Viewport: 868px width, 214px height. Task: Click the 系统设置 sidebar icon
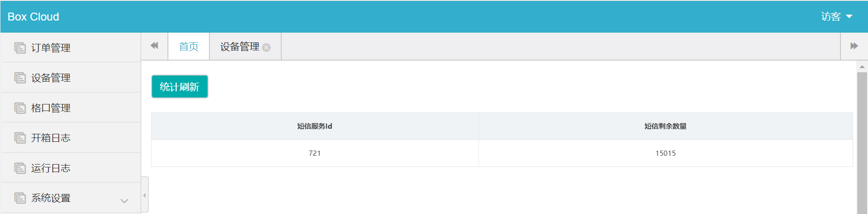coord(20,198)
